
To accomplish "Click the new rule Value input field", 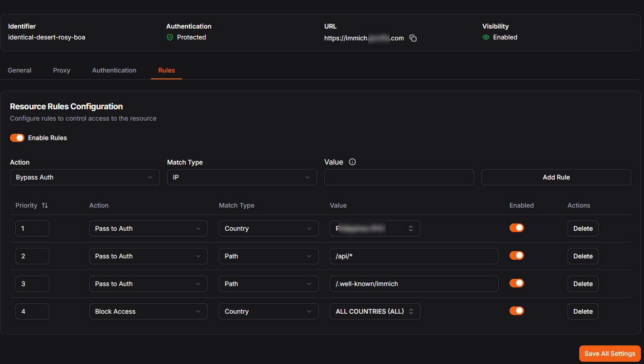I will tap(399, 177).
